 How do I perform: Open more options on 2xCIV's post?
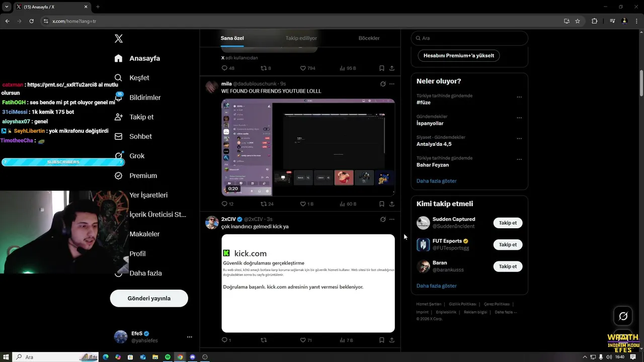[x=392, y=219]
